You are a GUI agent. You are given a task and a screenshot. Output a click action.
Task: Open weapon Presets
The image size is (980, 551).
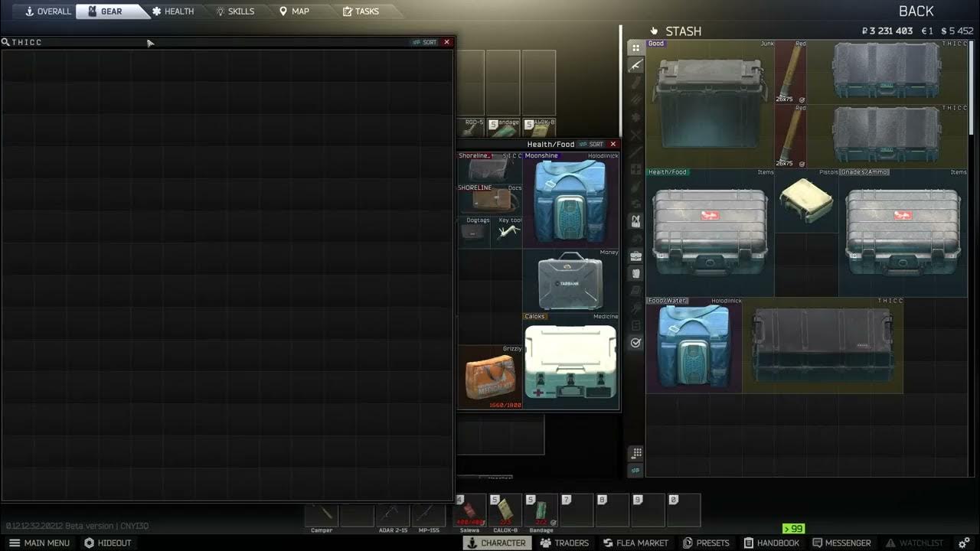tap(706, 543)
